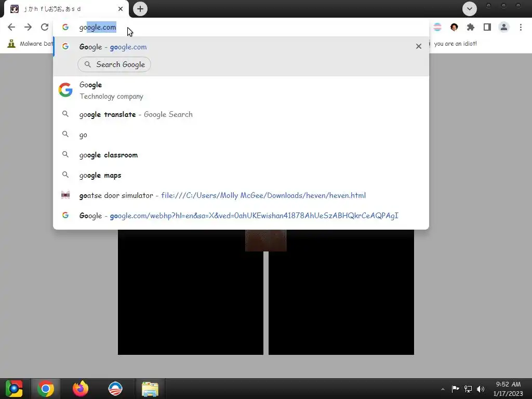Click the magnifier icon beside google maps
Screen dimensions: 532x399
click(x=65, y=175)
